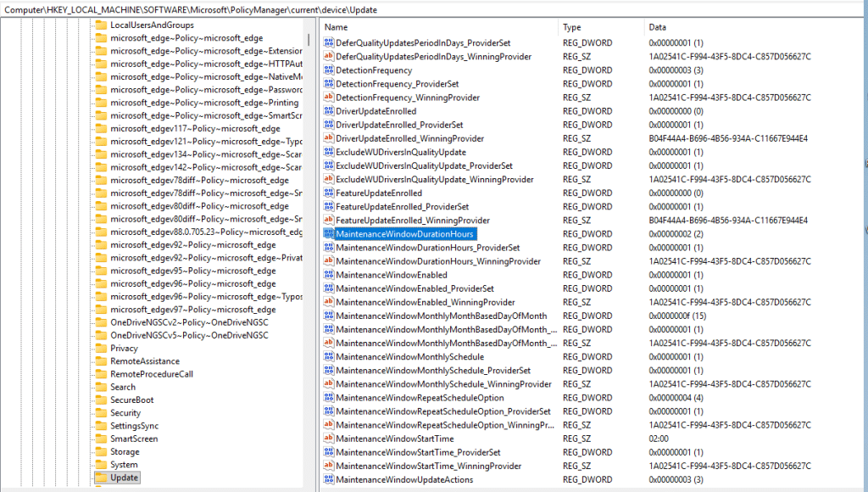The width and height of the screenshot is (868, 492).
Task: Click the folder icon next to Update key
Action: click(x=101, y=478)
